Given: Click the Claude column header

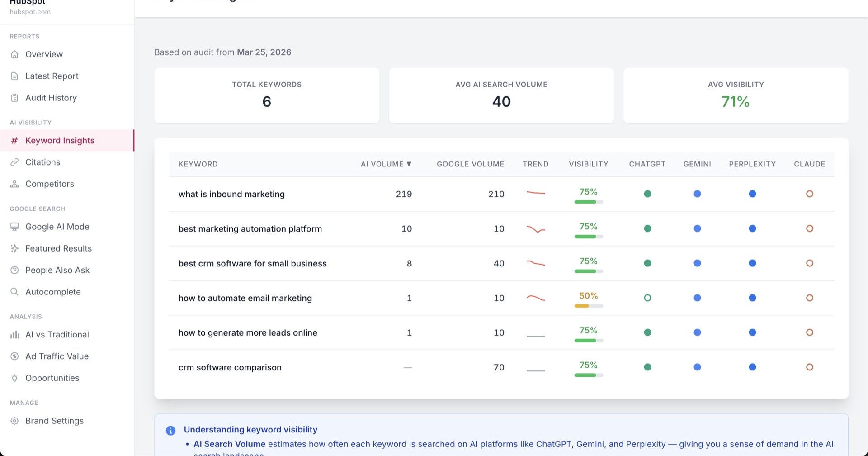Looking at the screenshot, I should click(809, 164).
